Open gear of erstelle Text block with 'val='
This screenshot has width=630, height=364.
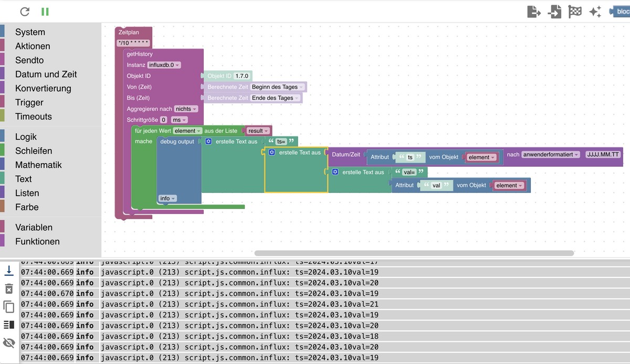tap(335, 172)
